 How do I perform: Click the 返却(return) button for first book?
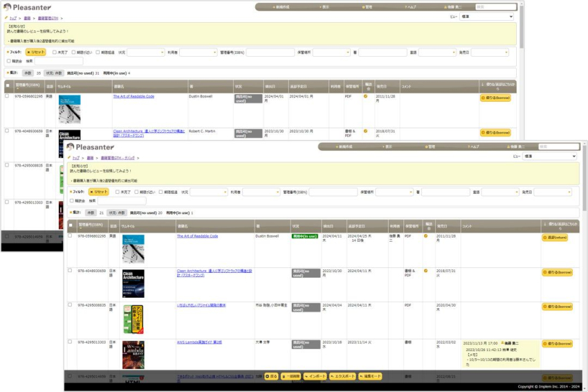pyautogui.click(x=555, y=238)
